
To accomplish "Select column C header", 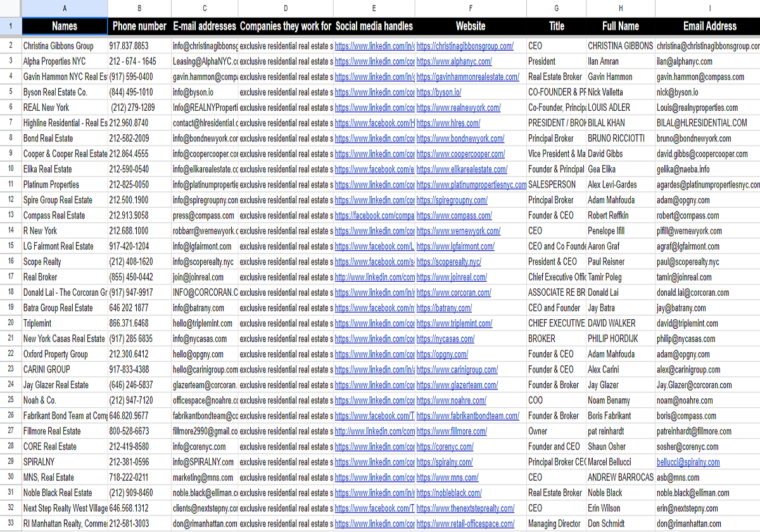I will (205, 8).
